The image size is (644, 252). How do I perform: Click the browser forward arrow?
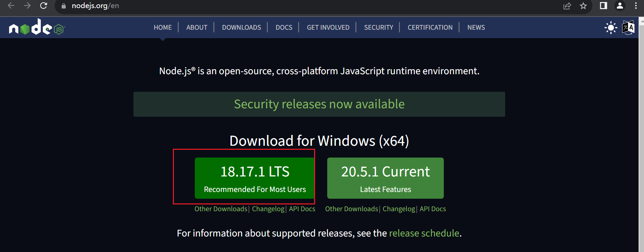27,6
